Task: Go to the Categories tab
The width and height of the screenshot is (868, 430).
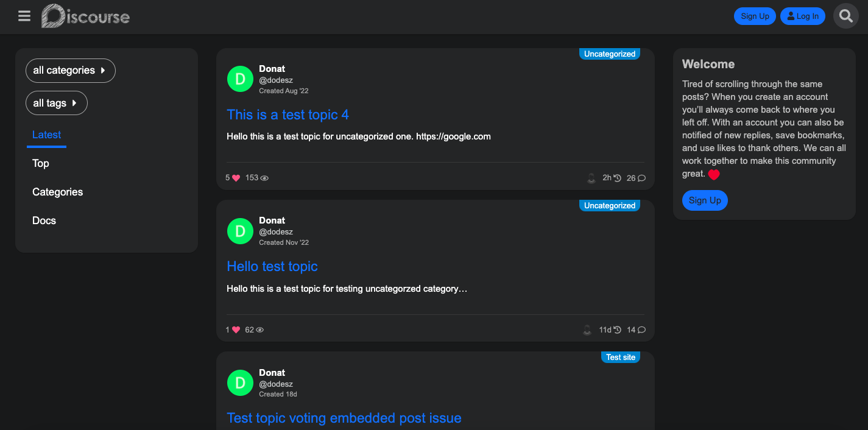Action: pos(58,192)
